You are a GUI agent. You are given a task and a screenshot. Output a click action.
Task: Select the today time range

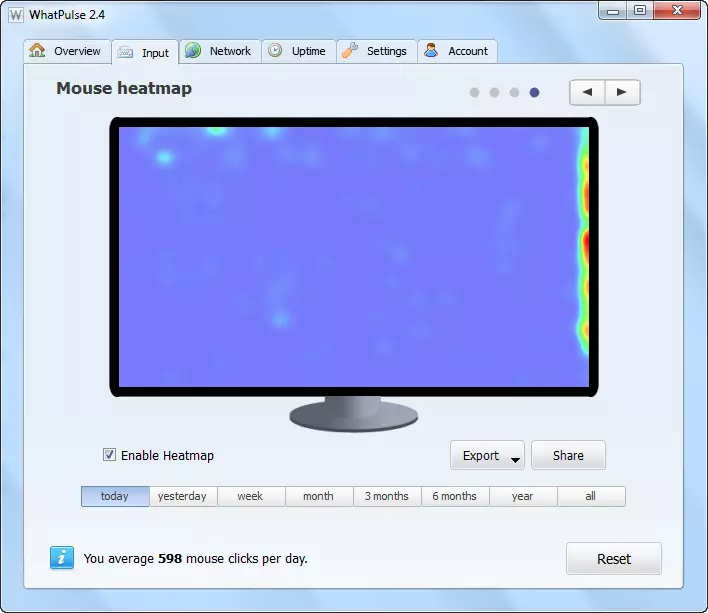click(115, 497)
